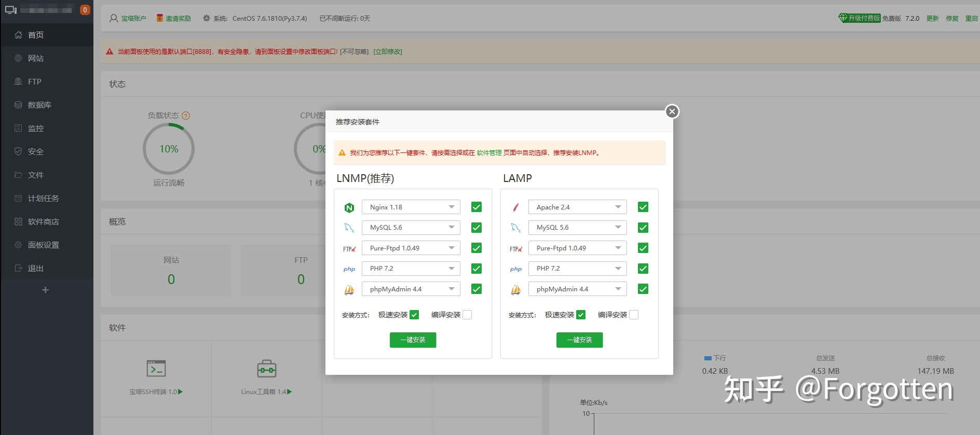
Task: Uncheck the Apache 2.4 checkbox in LAMP
Action: click(x=643, y=207)
